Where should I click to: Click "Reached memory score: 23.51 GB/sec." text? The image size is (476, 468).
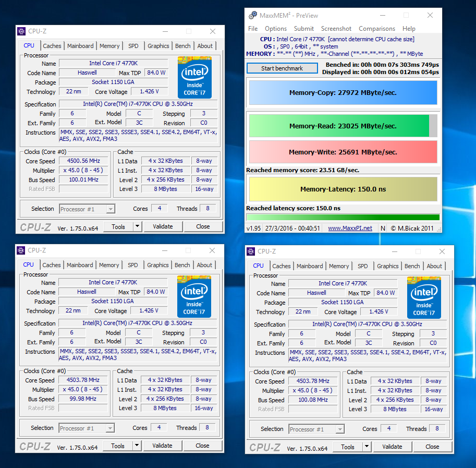pyautogui.click(x=303, y=170)
